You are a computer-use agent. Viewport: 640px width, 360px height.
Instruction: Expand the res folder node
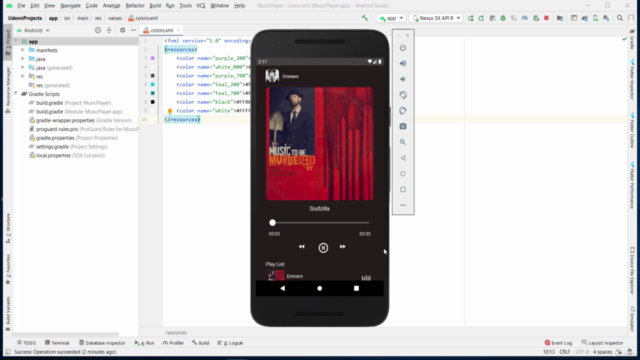tap(23, 76)
